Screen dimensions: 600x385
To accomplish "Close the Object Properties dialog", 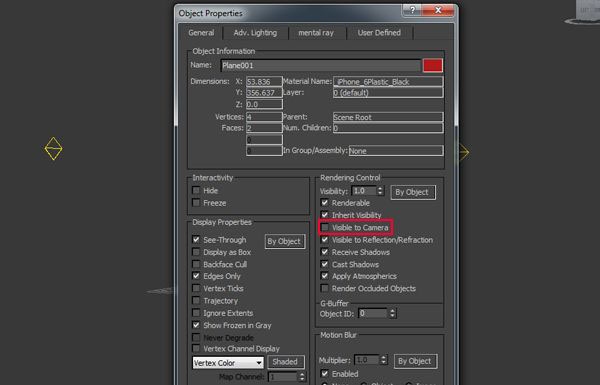I will (438, 10).
